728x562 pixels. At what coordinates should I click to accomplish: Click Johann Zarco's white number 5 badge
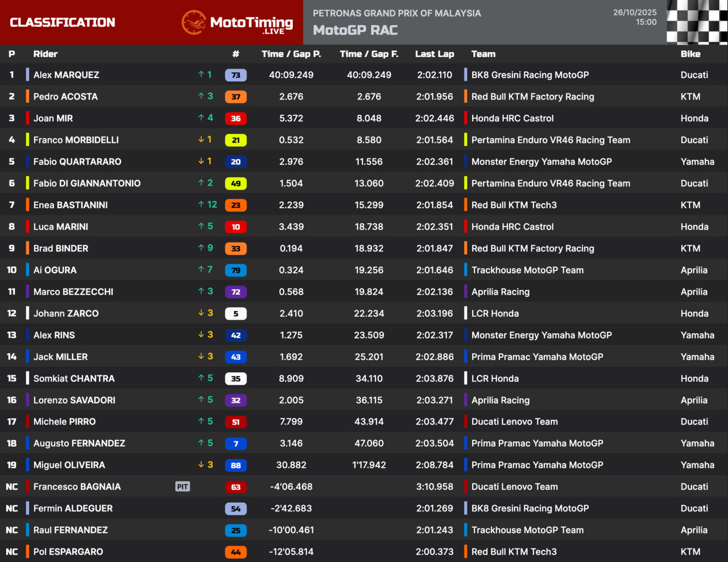click(235, 313)
